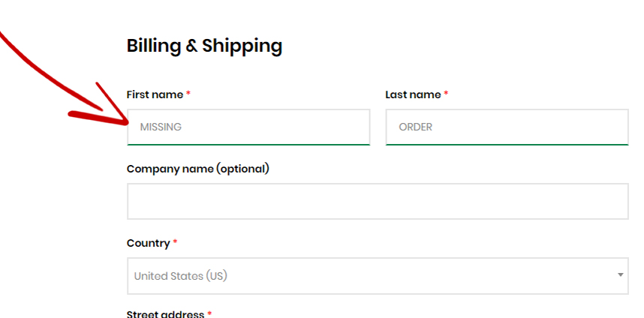Click the Country dropdown arrow
Screen dimensions: 644x318
(621, 275)
